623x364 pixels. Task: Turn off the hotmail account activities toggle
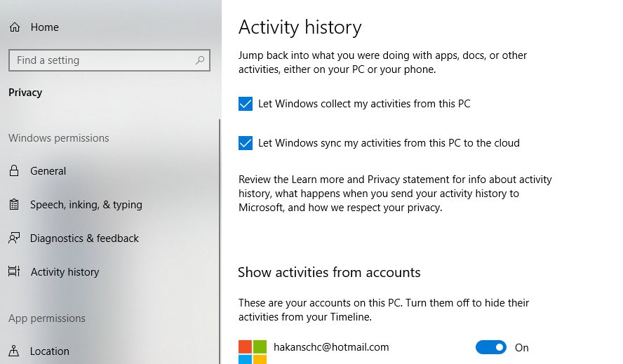(x=491, y=347)
